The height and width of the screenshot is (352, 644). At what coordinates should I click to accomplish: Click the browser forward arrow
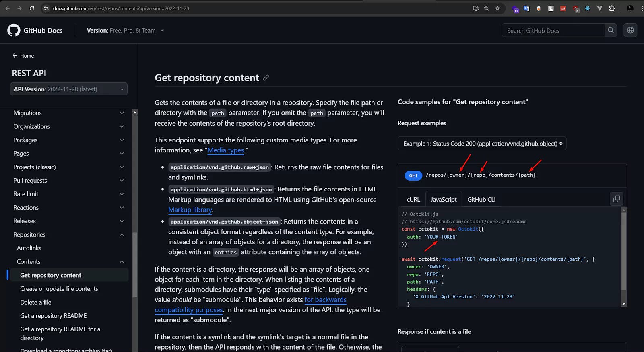point(19,8)
